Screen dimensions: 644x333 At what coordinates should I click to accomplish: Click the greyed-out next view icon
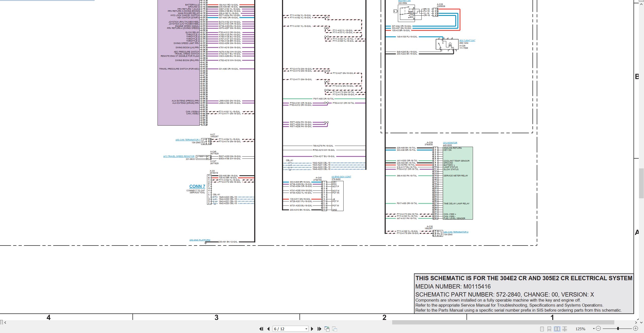335,329
